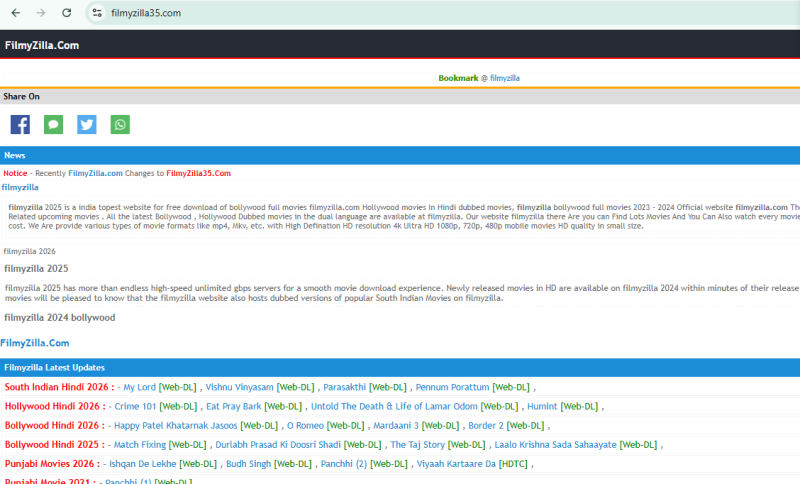Viewport: 800px width, 484px height.
Task: Click the small 'filmyzilla 2026' text
Action: pyautogui.click(x=29, y=251)
